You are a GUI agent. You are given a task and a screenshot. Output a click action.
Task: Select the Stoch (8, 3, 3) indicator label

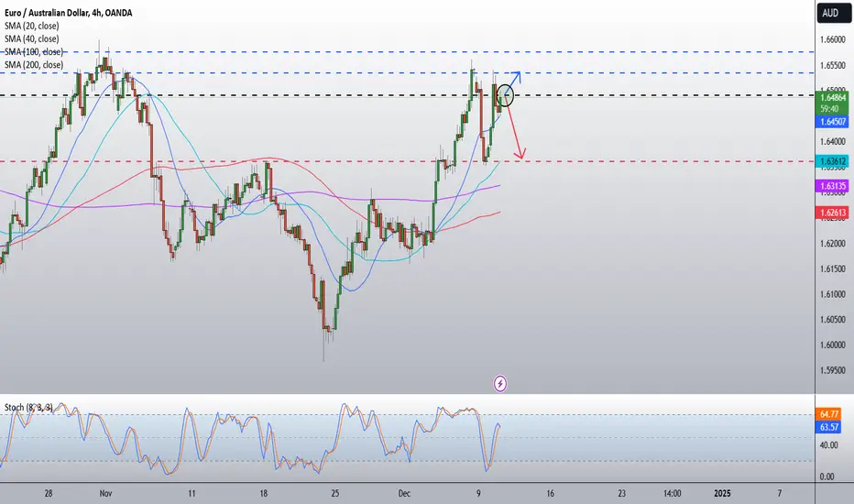point(29,408)
